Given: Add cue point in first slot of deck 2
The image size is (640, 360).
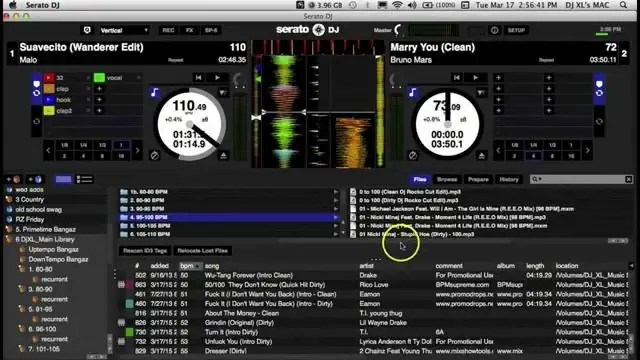Looking at the screenshot, I should click(x=498, y=78).
